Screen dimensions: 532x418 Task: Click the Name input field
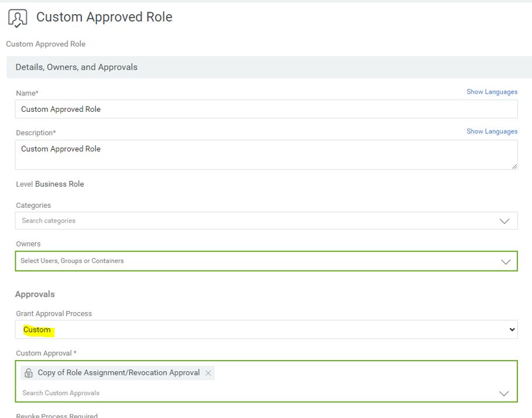tap(266, 109)
